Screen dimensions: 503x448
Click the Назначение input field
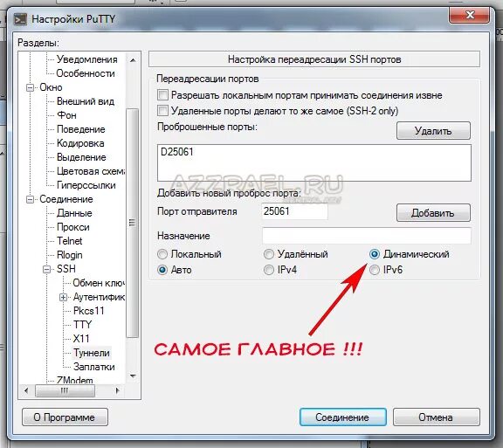point(367,236)
